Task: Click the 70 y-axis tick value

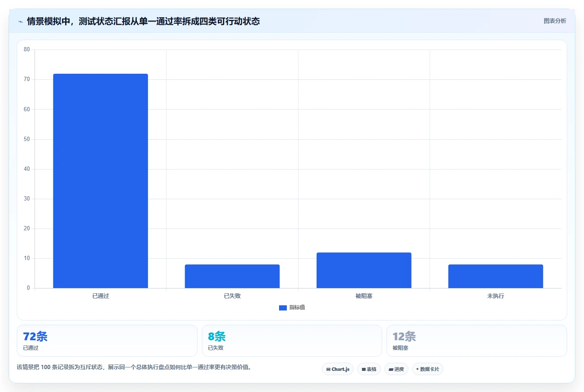Action: [x=27, y=79]
